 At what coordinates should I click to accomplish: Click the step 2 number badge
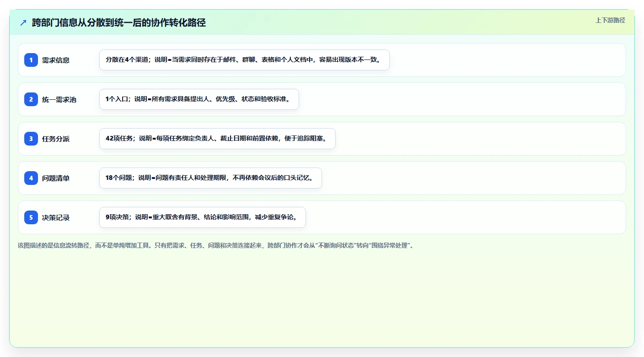[x=31, y=99]
